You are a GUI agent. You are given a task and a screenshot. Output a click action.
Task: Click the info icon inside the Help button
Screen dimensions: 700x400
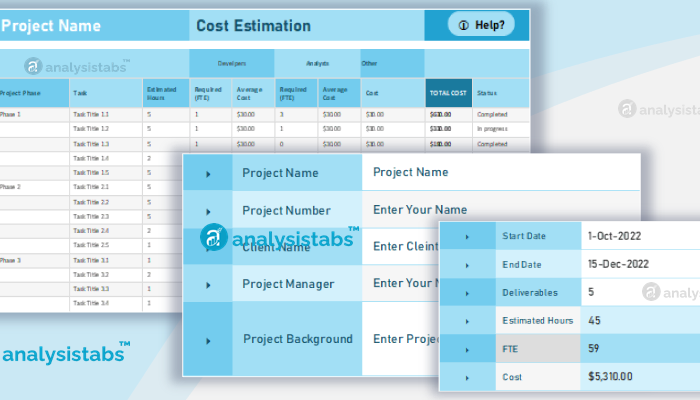(x=462, y=25)
